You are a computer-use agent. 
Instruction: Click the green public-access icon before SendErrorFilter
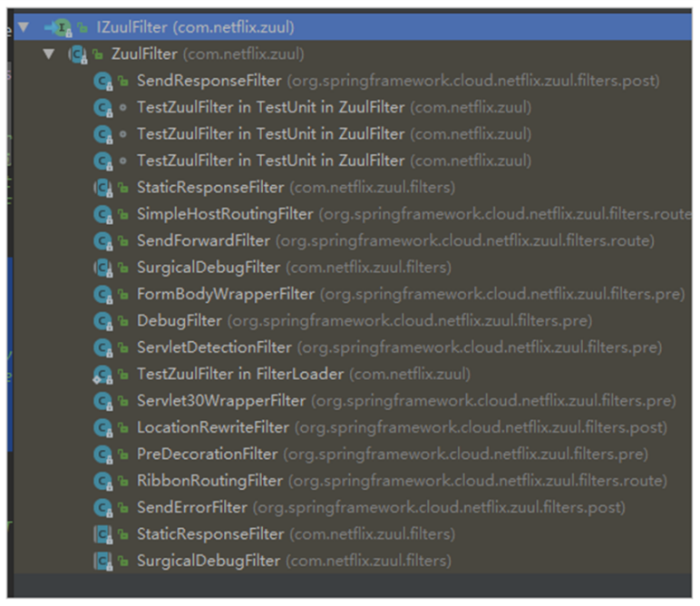(122, 507)
